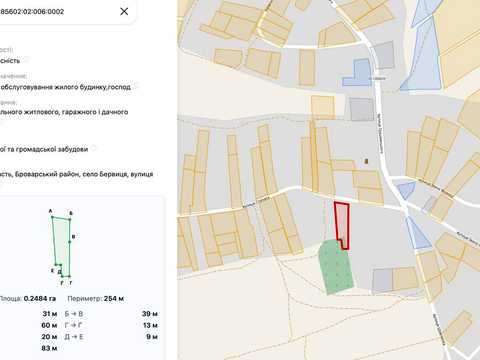Click the "20 м" segment length
This screenshot has width=480, height=360.
click(x=49, y=337)
